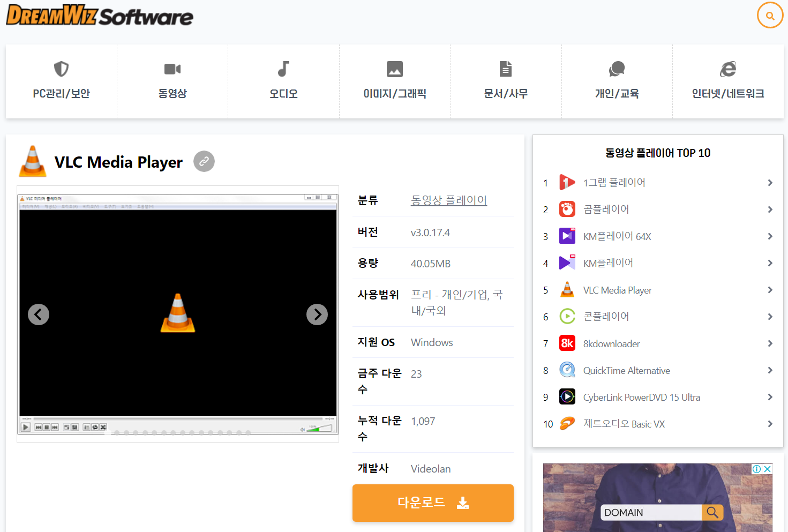This screenshot has width=788, height=532.
Task: Copy link using the chain icon
Action: click(204, 161)
